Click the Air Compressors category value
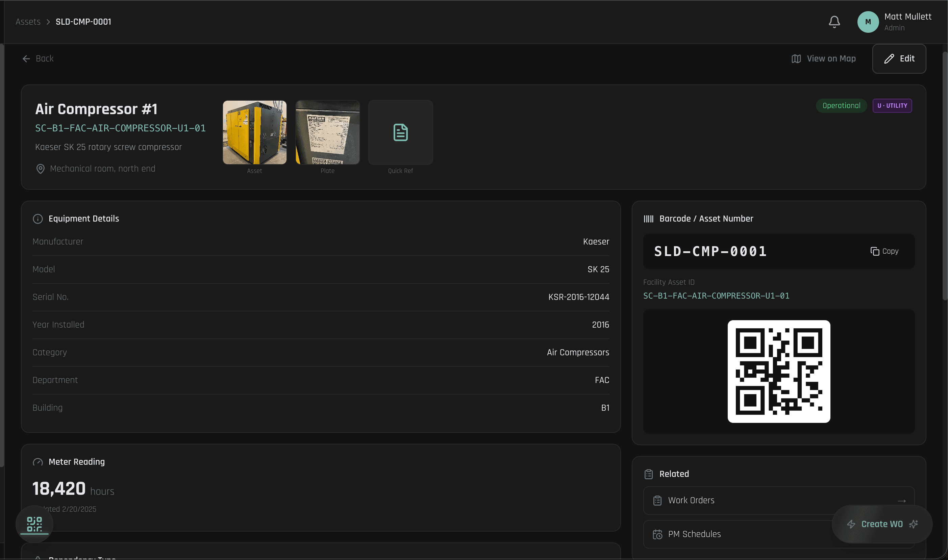Image resolution: width=948 pixels, height=560 pixels. pyautogui.click(x=578, y=353)
